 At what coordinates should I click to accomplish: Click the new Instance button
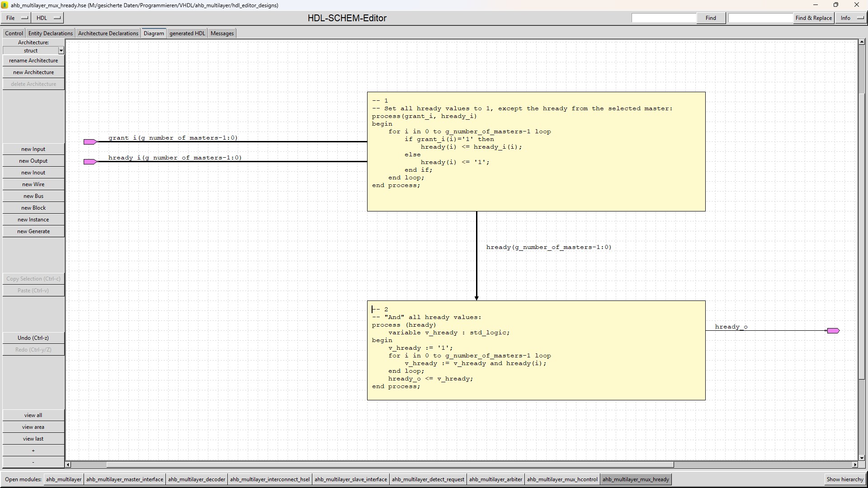point(33,220)
